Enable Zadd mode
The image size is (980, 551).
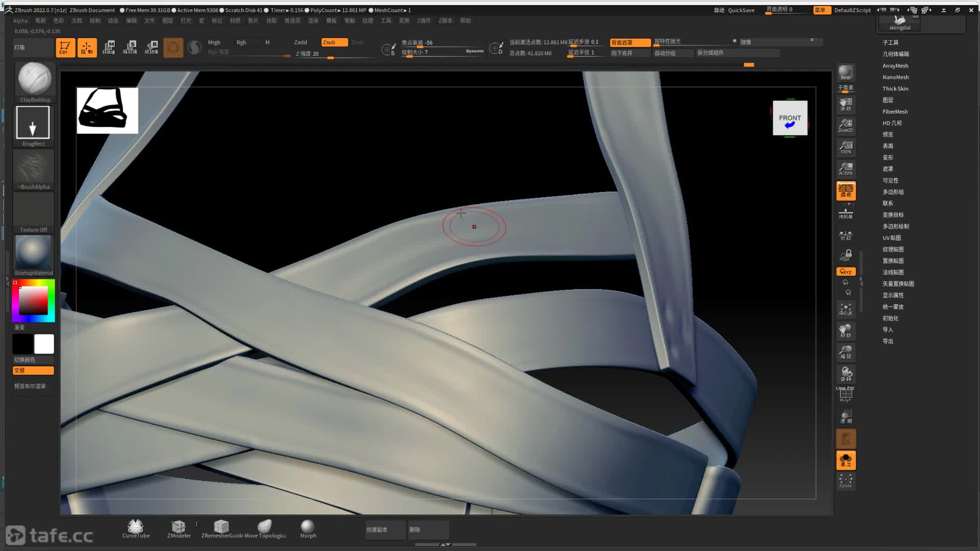click(301, 42)
